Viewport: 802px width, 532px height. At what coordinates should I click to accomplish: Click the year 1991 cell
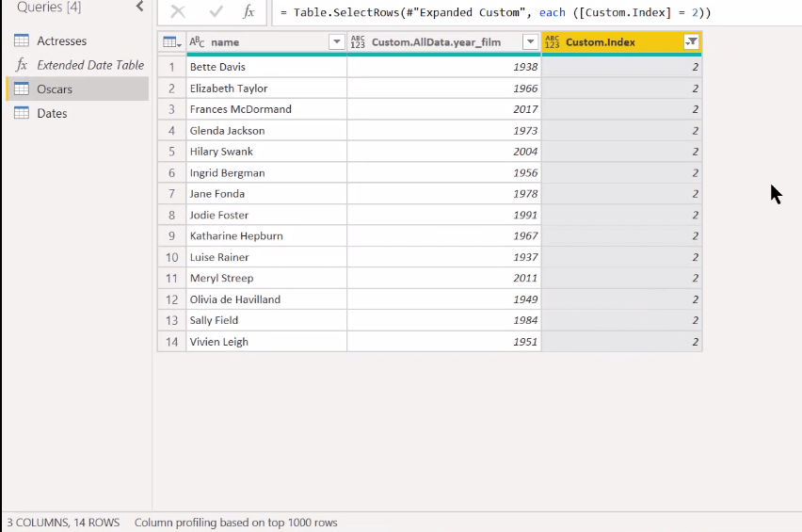444,216
